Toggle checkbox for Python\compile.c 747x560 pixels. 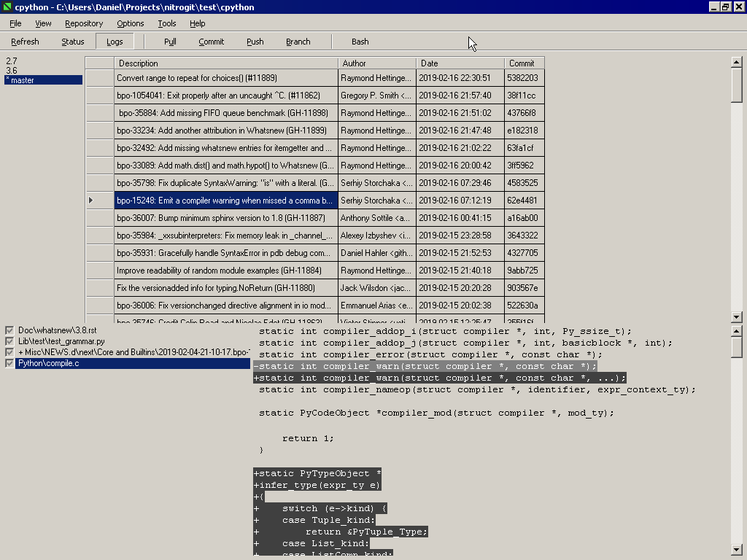click(x=9, y=363)
